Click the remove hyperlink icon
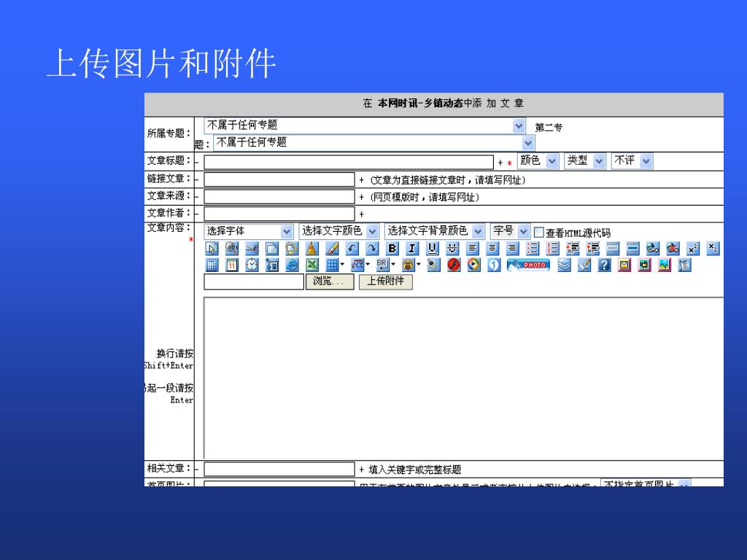This screenshot has width=747, height=560. pos(673,248)
